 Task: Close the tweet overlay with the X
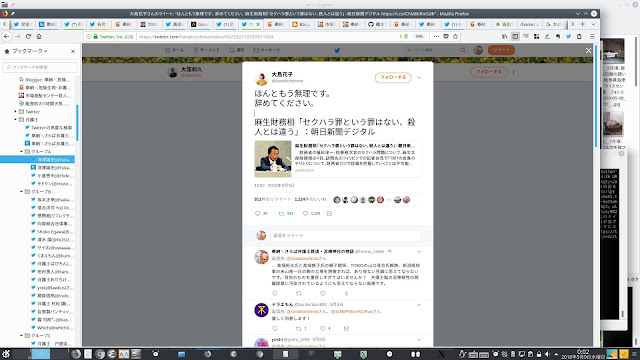click(588, 51)
